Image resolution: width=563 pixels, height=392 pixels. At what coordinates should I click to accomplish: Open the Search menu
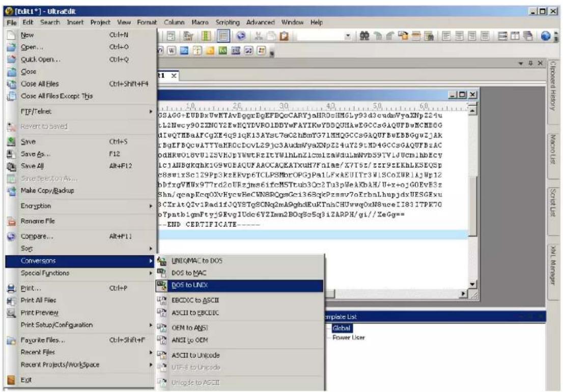[50, 22]
